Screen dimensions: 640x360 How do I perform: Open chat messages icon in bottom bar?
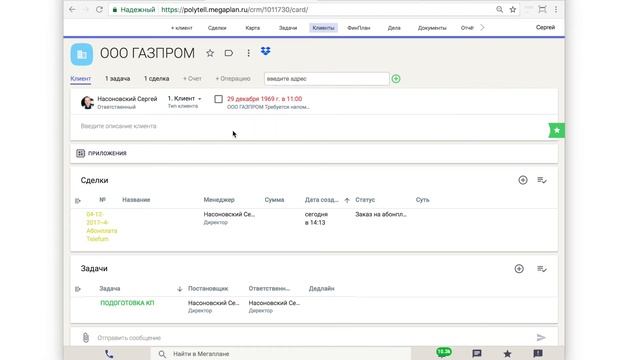(477, 353)
